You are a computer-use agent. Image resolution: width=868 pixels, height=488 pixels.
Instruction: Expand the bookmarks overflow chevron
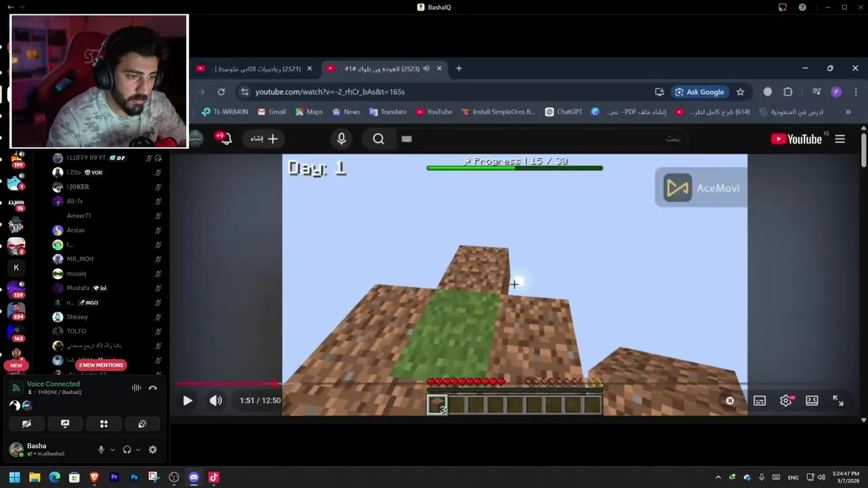click(848, 112)
